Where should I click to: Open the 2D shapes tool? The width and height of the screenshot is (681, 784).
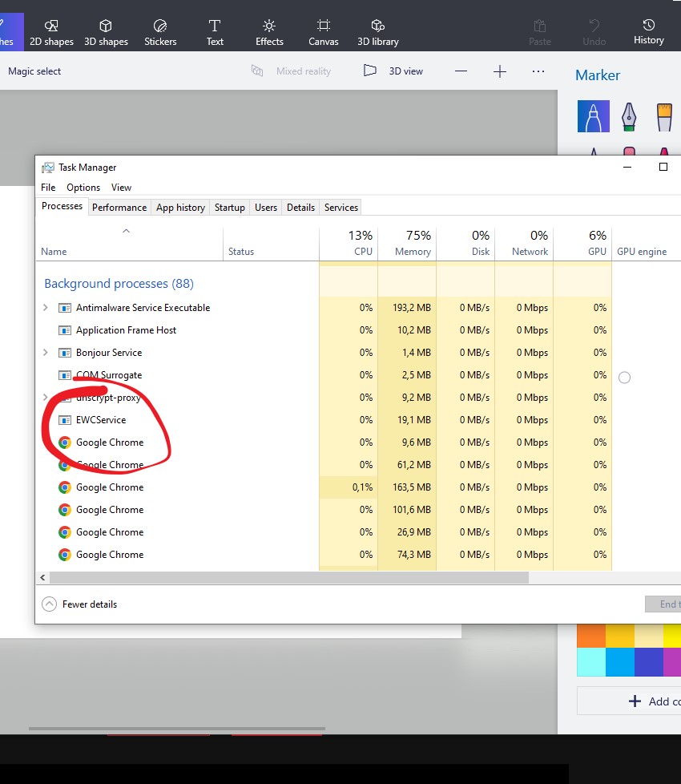tap(51, 32)
